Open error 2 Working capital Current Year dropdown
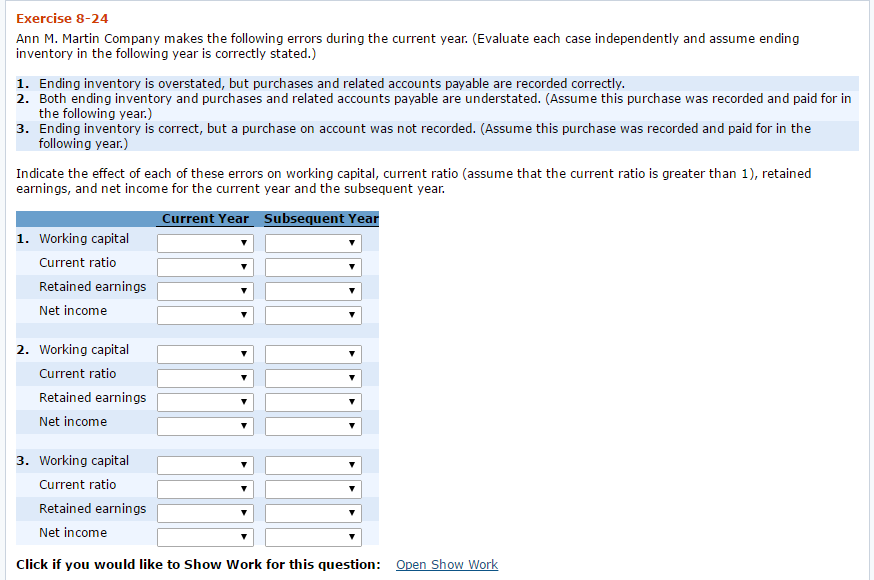The width and height of the screenshot is (874, 580). coord(205,354)
